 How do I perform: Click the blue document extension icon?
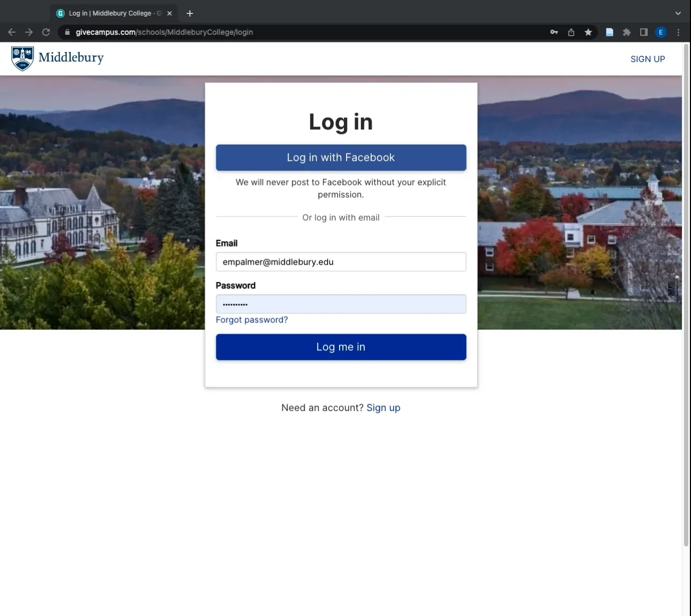[x=610, y=32]
